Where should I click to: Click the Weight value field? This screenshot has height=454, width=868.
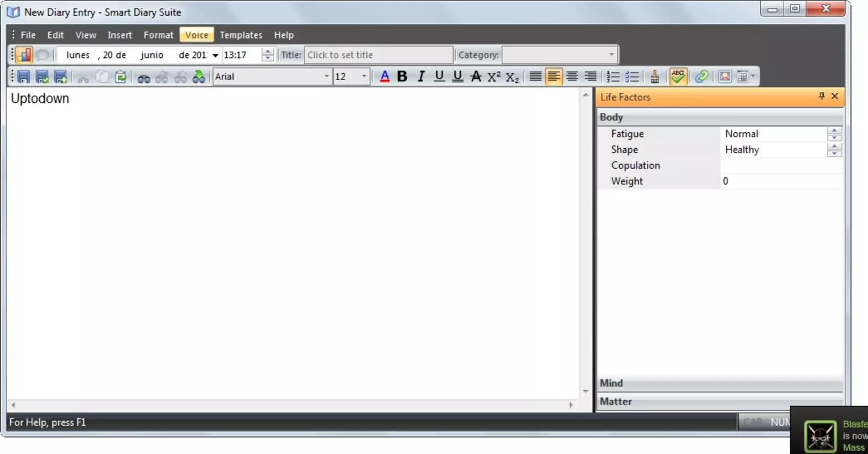(x=781, y=182)
